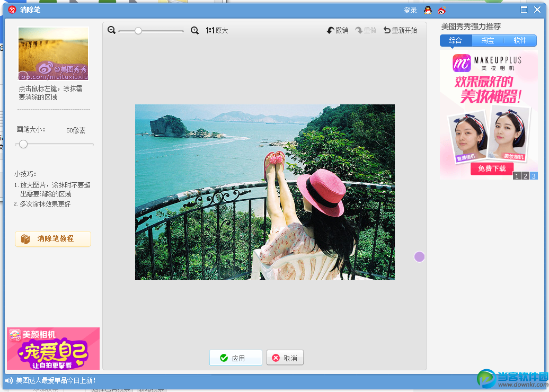Switch to the 综合 tab
The image size is (549, 392).
click(456, 41)
